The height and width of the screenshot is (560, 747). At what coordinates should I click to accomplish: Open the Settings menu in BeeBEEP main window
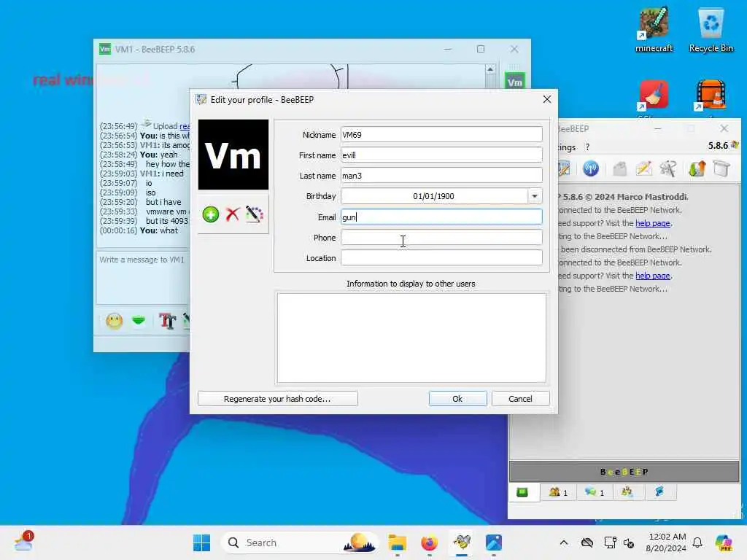point(567,147)
